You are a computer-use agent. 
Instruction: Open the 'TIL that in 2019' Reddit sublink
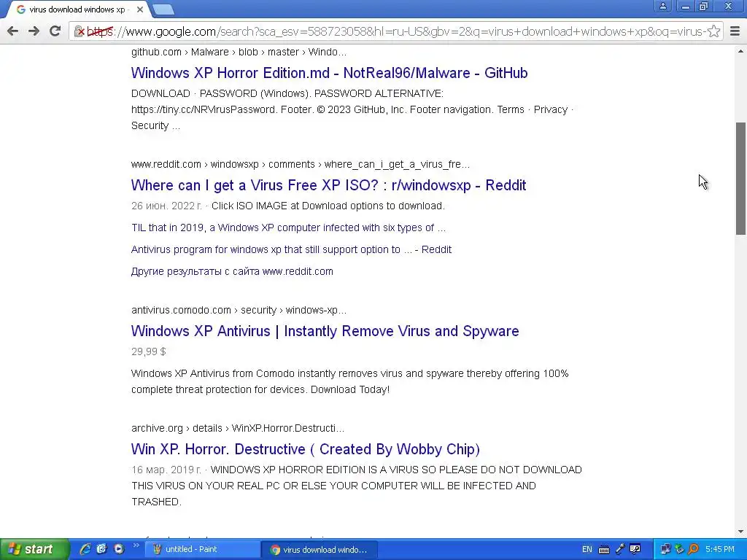288,227
